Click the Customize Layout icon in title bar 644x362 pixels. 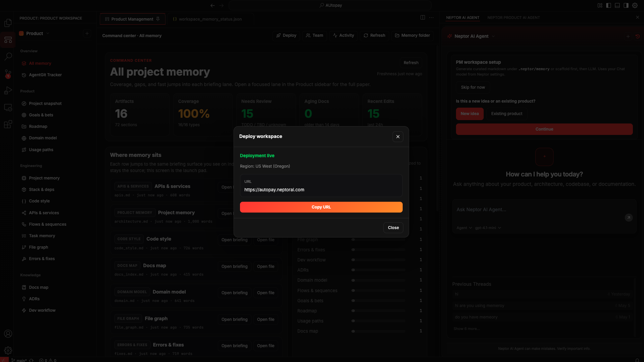[x=600, y=5]
